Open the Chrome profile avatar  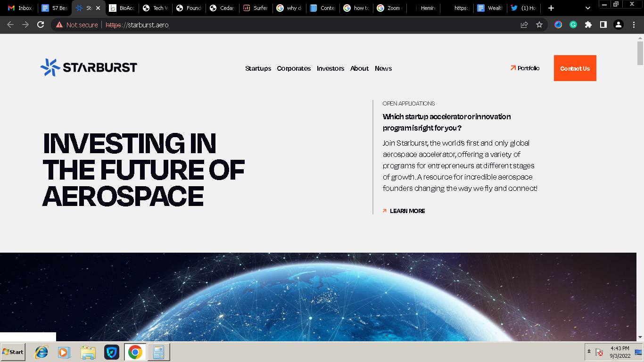click(619, 25)
